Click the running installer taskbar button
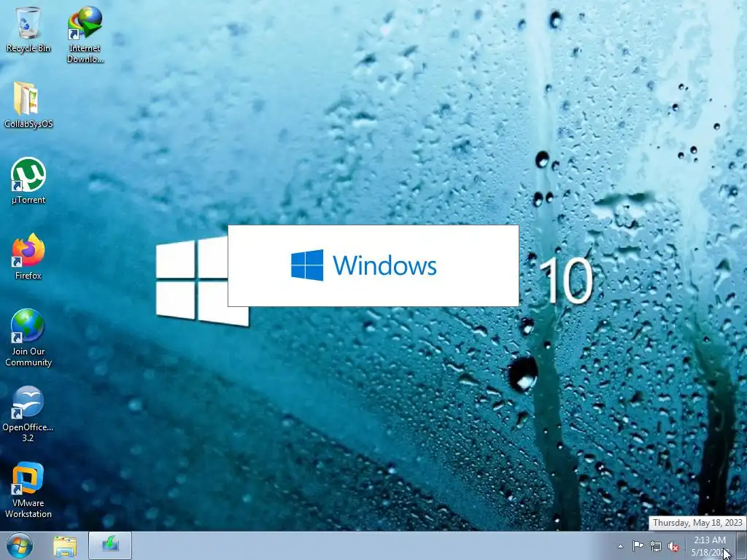747x560 pixels. [x=110, y=545]
